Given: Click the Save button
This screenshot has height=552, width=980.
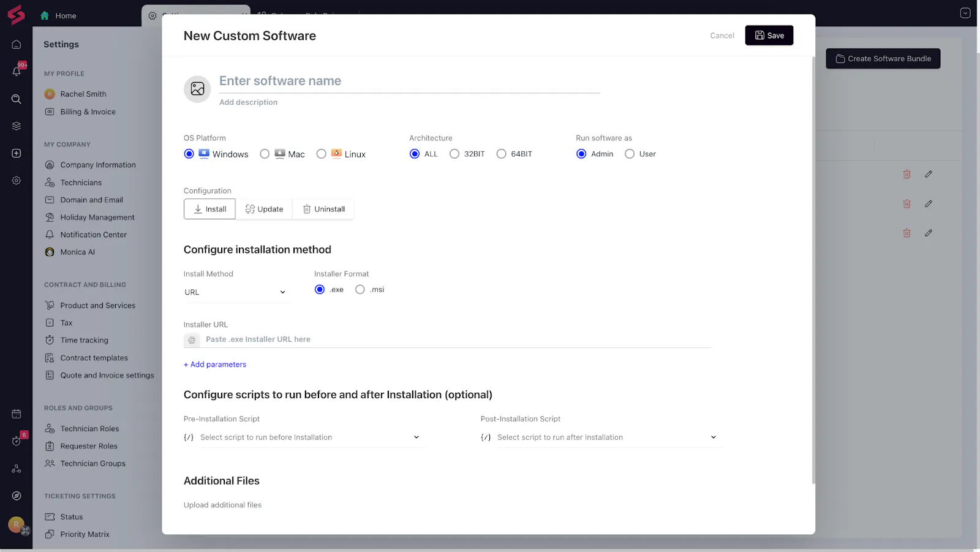Looking at the screenshot, I should pos(769,36).
